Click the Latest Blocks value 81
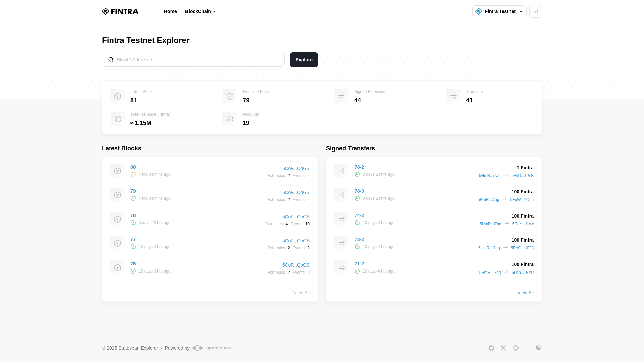This screenshot has height=362, width=644. pyautogui.click(x=134, y=100)
